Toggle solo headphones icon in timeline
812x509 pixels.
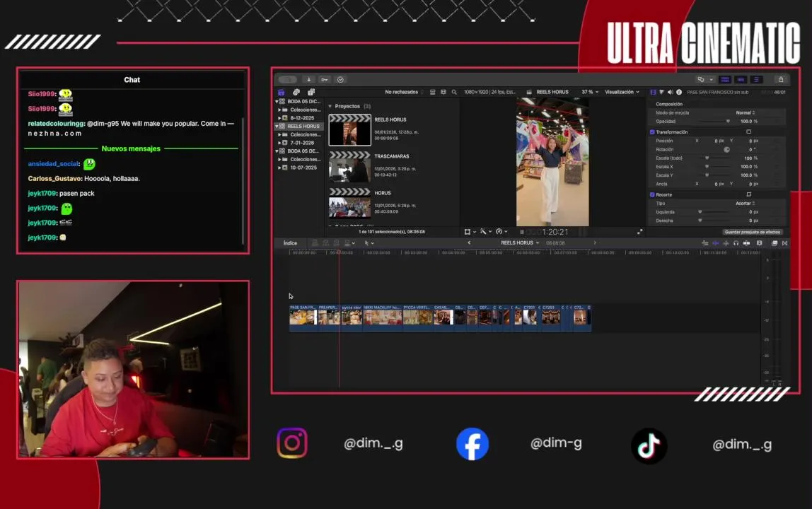[736, 243]
